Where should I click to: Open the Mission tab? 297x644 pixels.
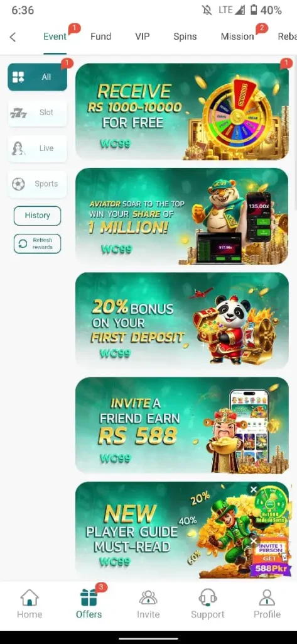click(237, 36)
